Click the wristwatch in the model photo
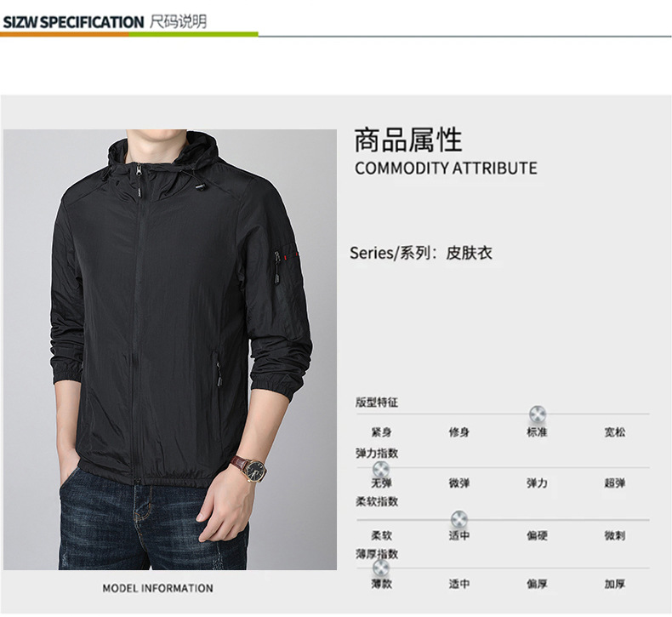The image size is (672, 617). pos(249,469)
